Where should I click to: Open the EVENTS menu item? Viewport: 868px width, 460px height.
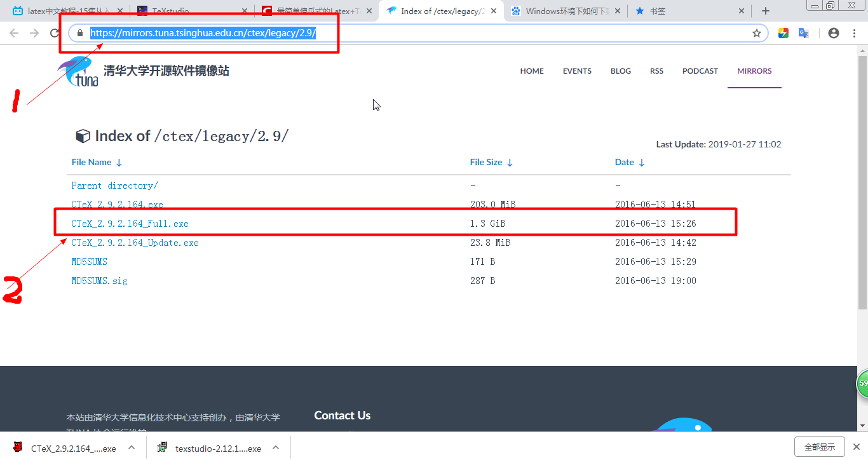coord(577,71)
